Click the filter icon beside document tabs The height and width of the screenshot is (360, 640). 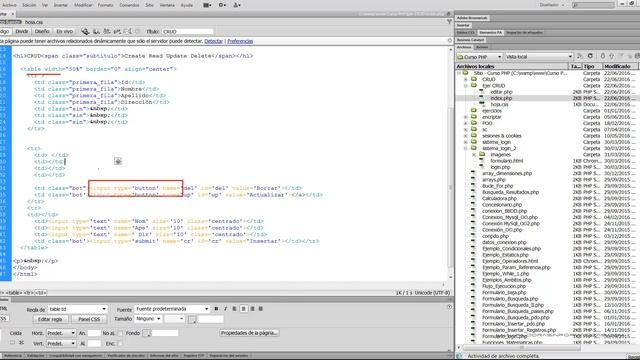click(449, 22)
